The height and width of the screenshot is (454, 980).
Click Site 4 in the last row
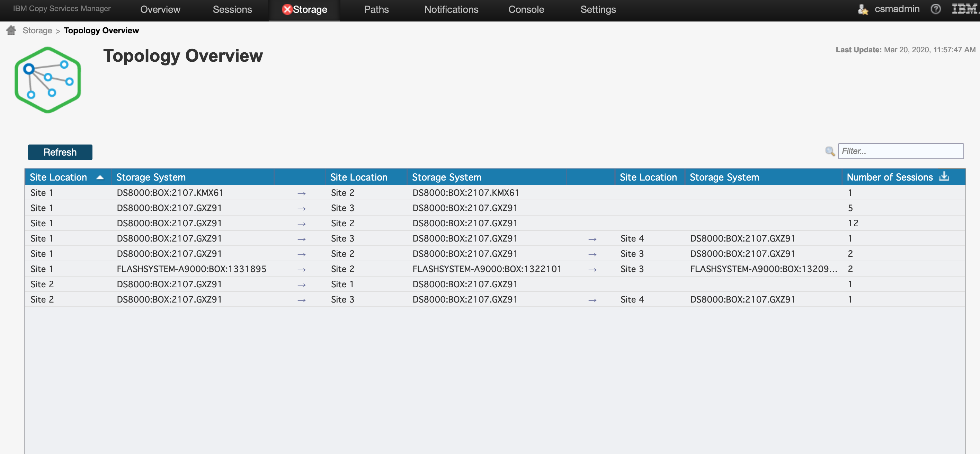tap(632, 299)
